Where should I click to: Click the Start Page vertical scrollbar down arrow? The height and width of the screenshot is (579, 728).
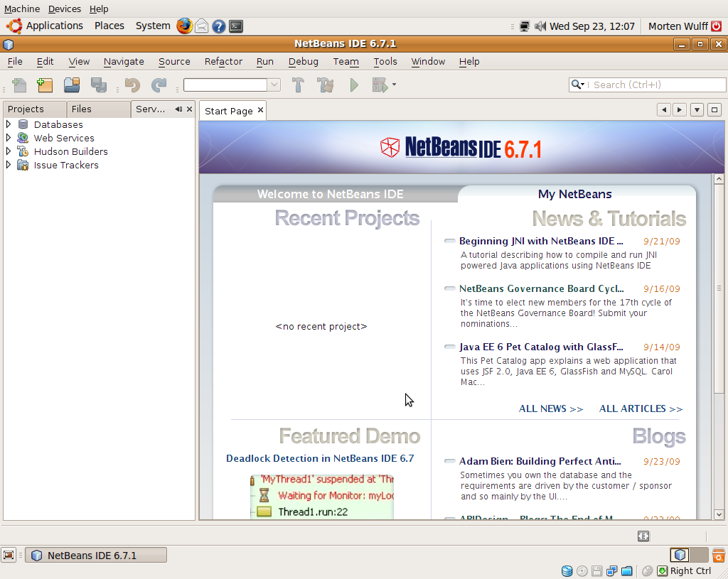[x=719, y=514]
